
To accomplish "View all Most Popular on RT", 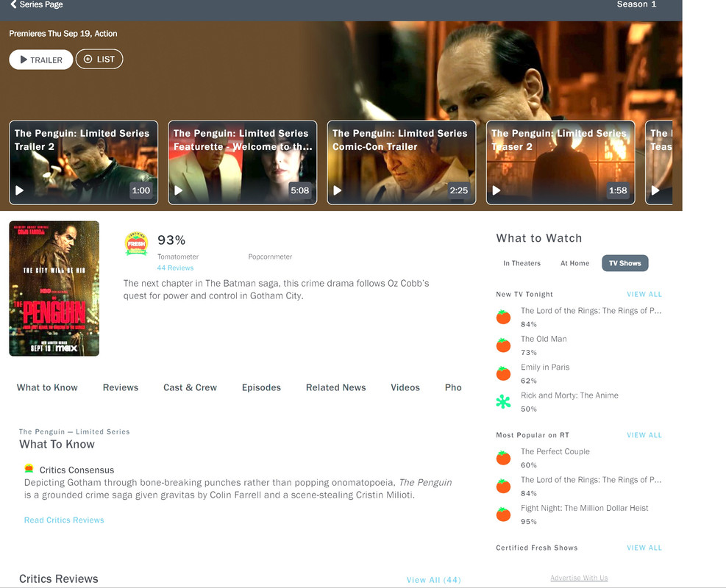I will (x=644, y=435).
